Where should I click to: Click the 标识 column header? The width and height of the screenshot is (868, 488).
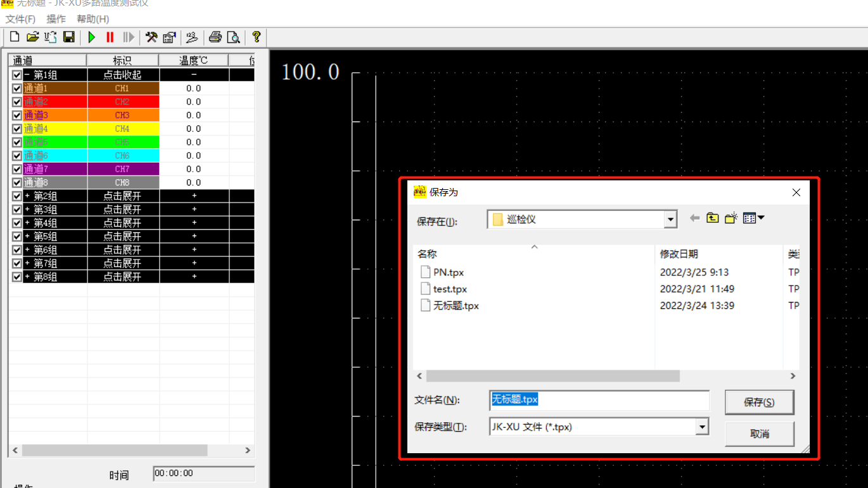(x=122, y=61)
